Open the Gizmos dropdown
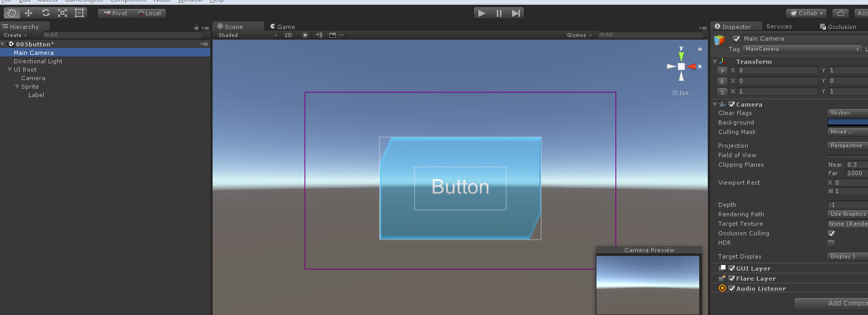Image resolution: width=868 pixels, height=315 pixels. tap(579, 35)
